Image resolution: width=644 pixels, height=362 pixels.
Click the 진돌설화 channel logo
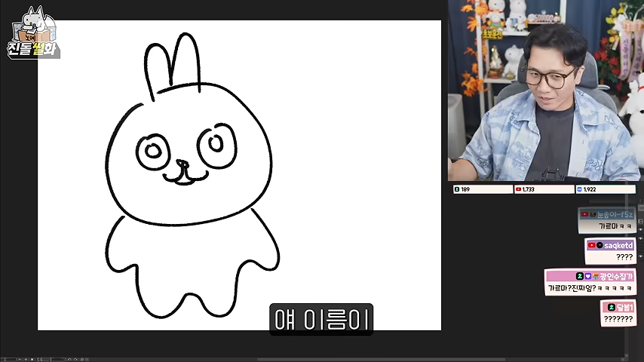(x=34, y=32)
